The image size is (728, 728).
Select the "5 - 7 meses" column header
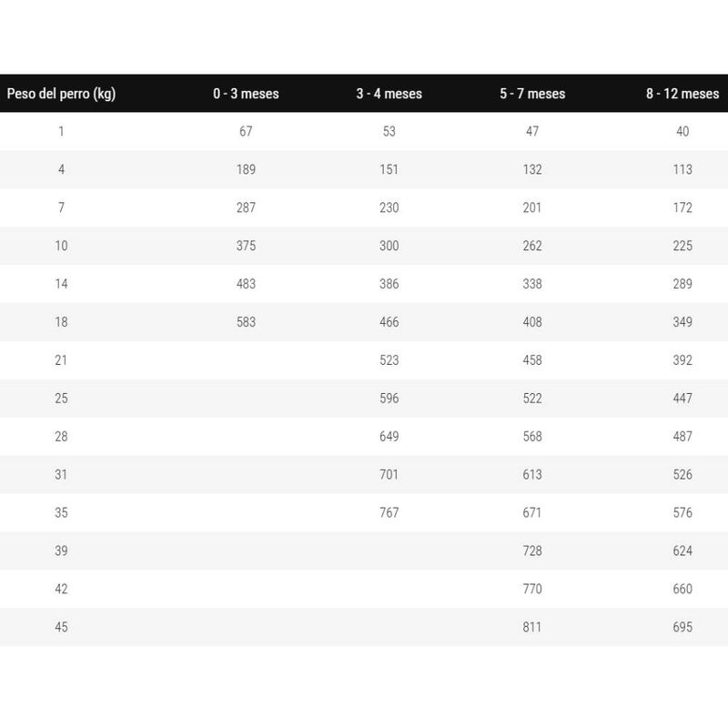coord(532,94)
